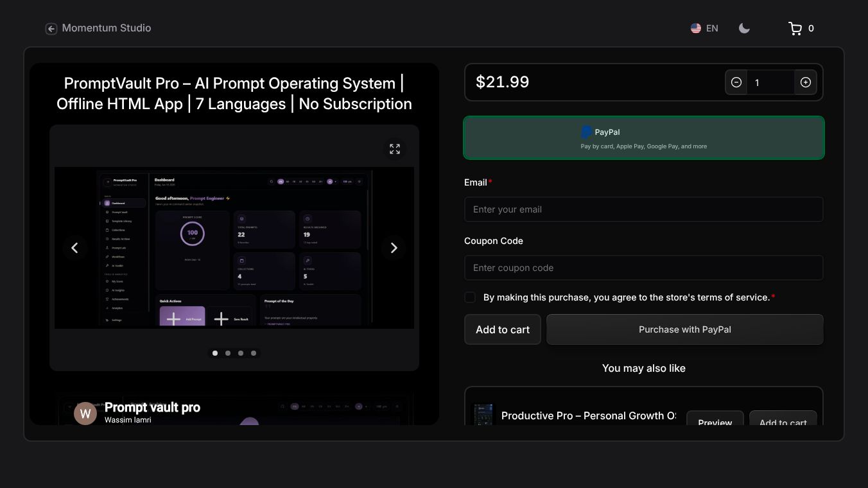Go to previous product image
This screenshot has width=868, height=488.
click(74, 248)
